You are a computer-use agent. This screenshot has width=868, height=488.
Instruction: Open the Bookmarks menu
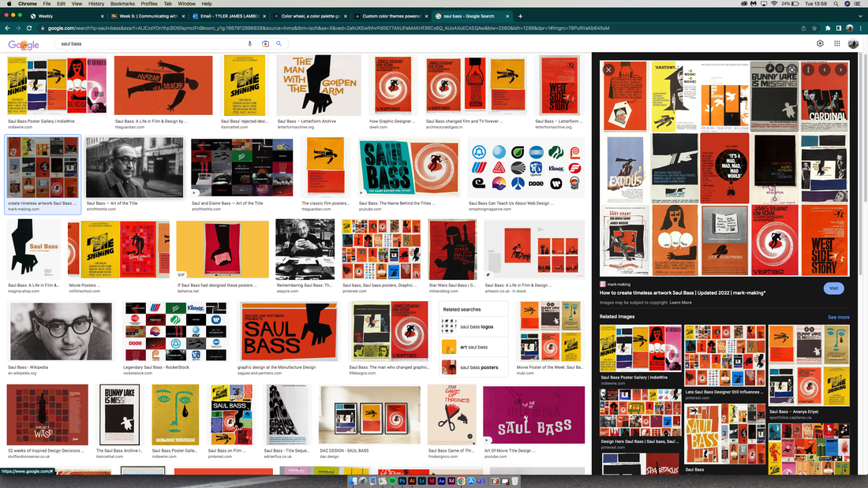click(x=122, y=3)
